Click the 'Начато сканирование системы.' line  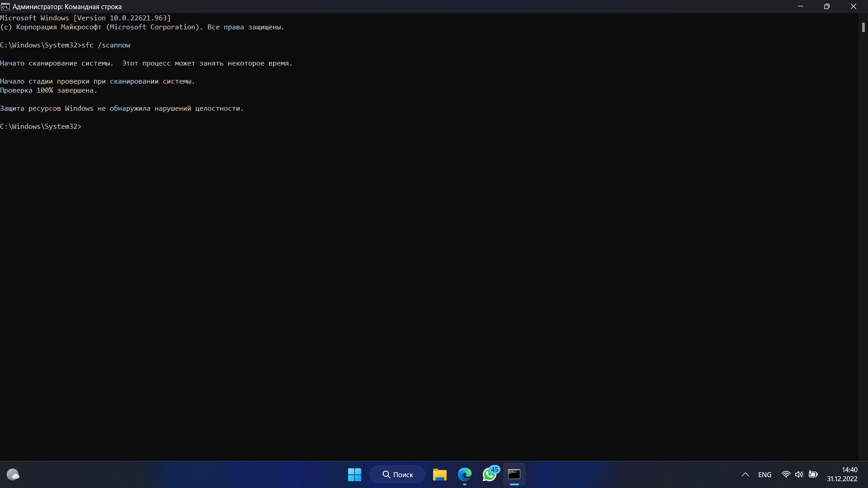[146, 63]
